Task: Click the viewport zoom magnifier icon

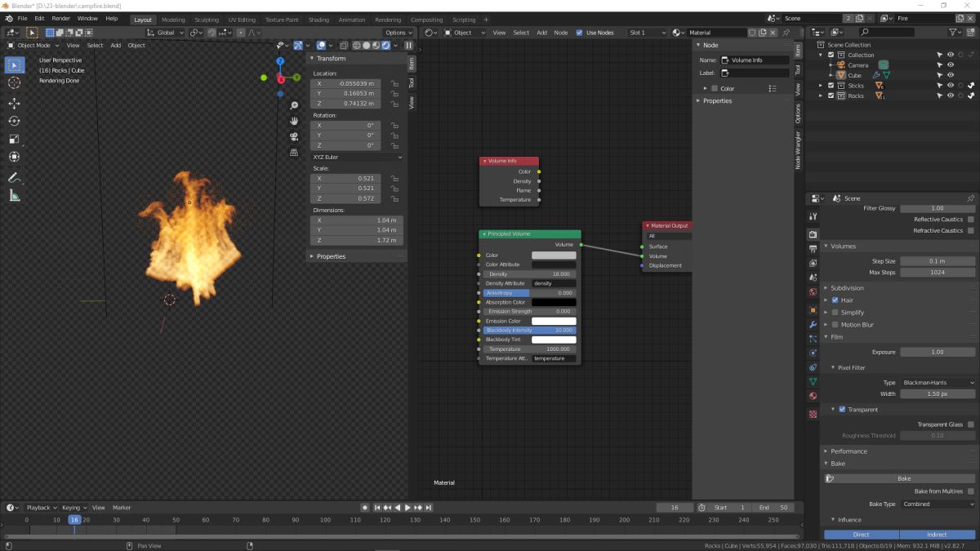Action: tap(294, 105)
